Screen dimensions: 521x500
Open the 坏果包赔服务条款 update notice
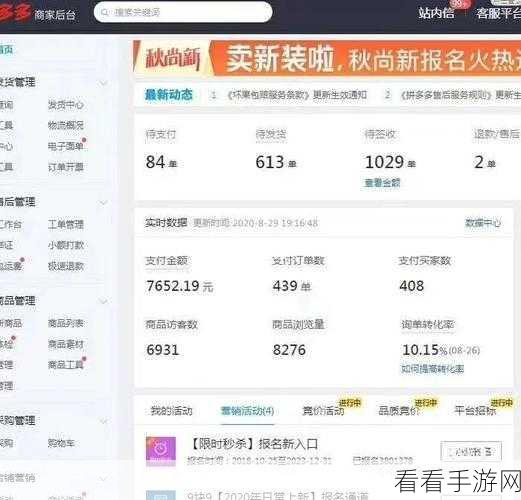point(297,95)
